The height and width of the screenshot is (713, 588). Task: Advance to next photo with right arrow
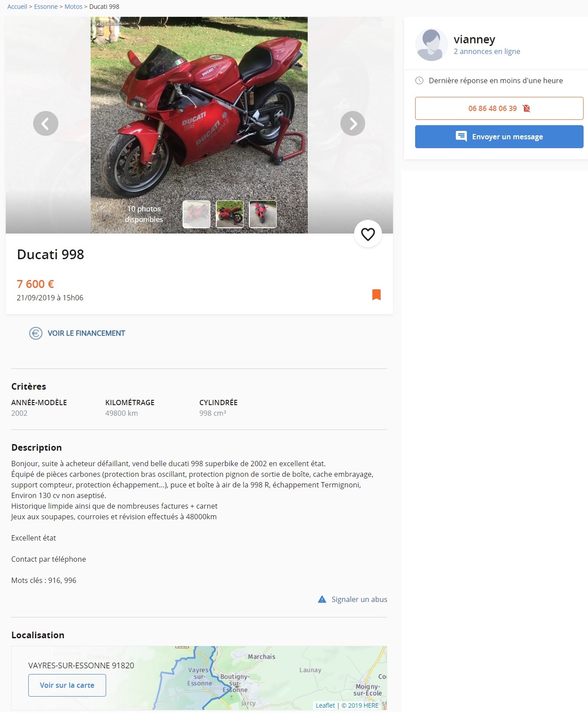coord(353,123)
